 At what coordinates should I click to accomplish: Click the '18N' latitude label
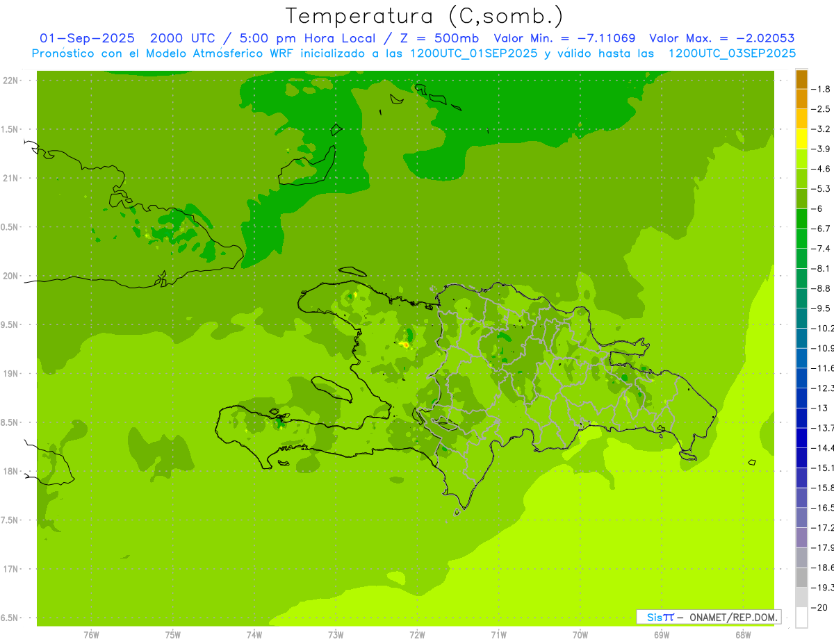tap(11, 471)
